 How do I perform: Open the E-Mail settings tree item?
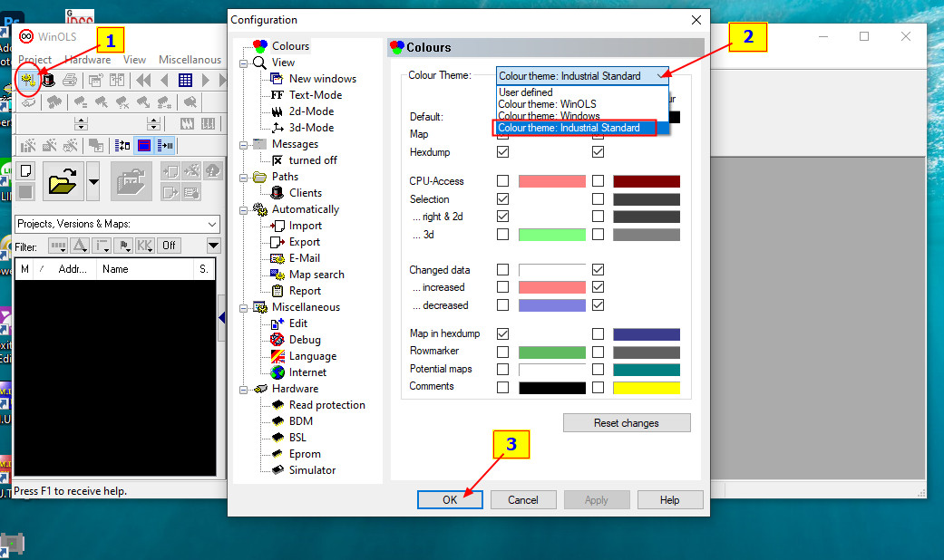(304, 258)
